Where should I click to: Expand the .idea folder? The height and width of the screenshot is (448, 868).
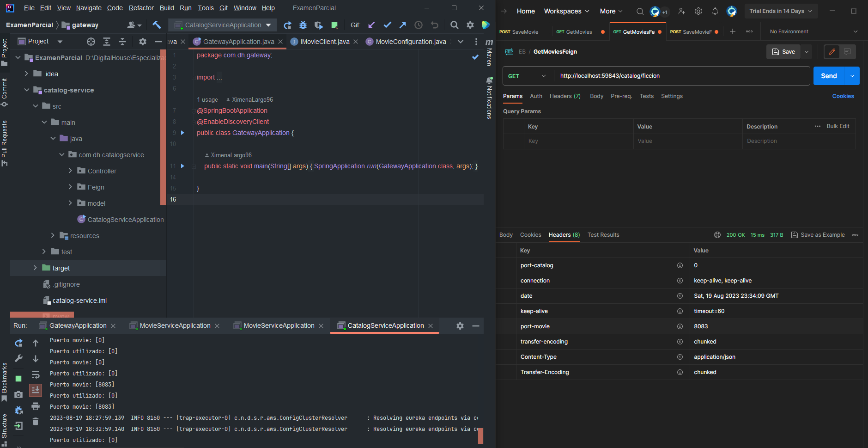pyautogui.click(x=26, y=74)
